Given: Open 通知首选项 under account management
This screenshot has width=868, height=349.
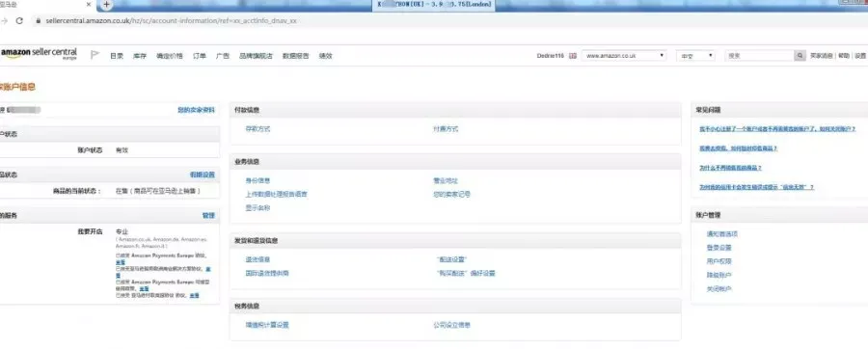Looking at the screenshot, I should coord(721,234).
